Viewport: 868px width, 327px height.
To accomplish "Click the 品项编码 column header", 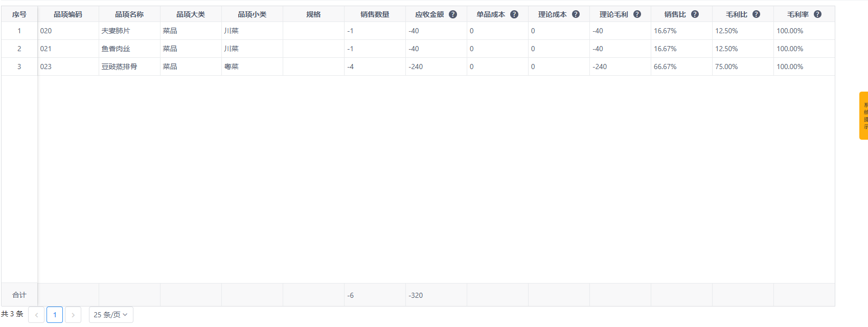I will click(68, 14).
